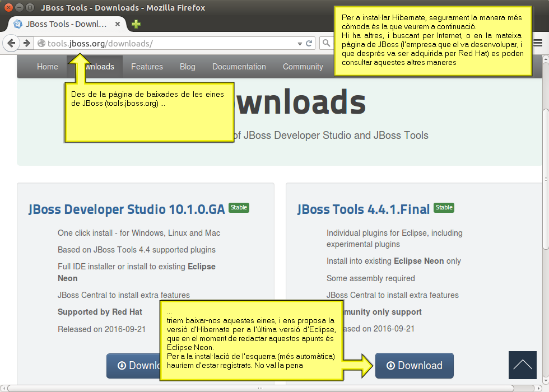549x392 pixels.
Task: Click the text 'Supported by Red Hat'
Action: click(x=100, y=312)
